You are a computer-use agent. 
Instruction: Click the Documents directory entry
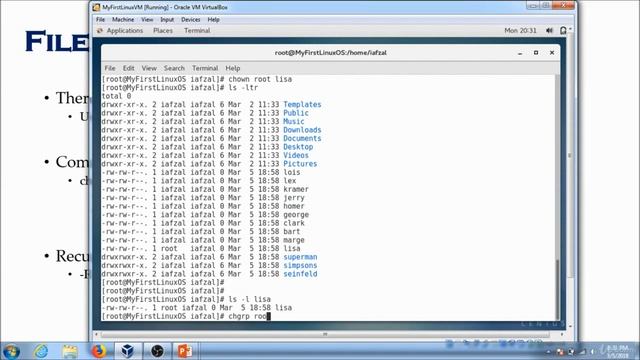tap(302, 138)
